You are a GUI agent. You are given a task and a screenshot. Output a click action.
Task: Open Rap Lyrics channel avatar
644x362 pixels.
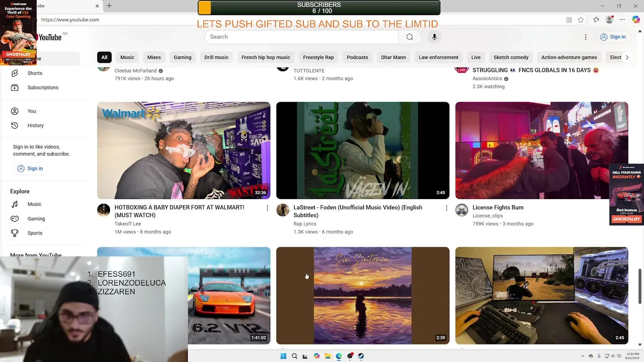pos(283,210)
